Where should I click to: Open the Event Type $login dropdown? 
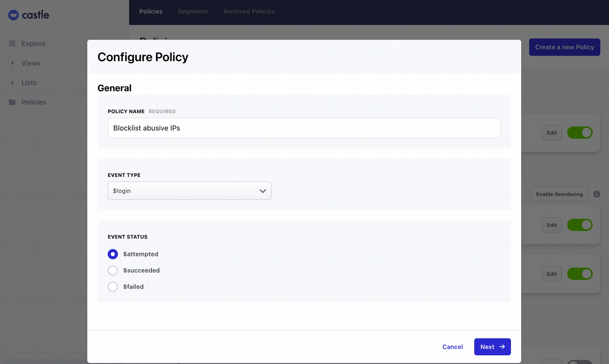[x=189, y=191]
